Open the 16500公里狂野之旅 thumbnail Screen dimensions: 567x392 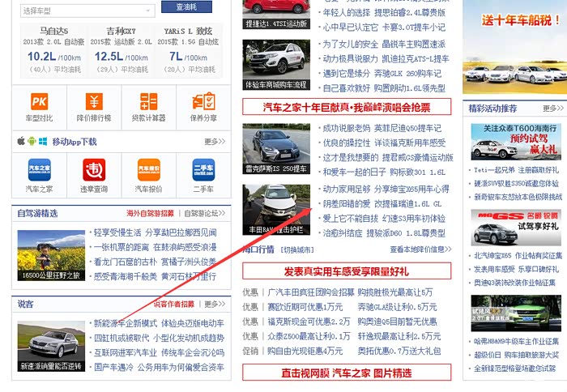(x=51, y=255)
